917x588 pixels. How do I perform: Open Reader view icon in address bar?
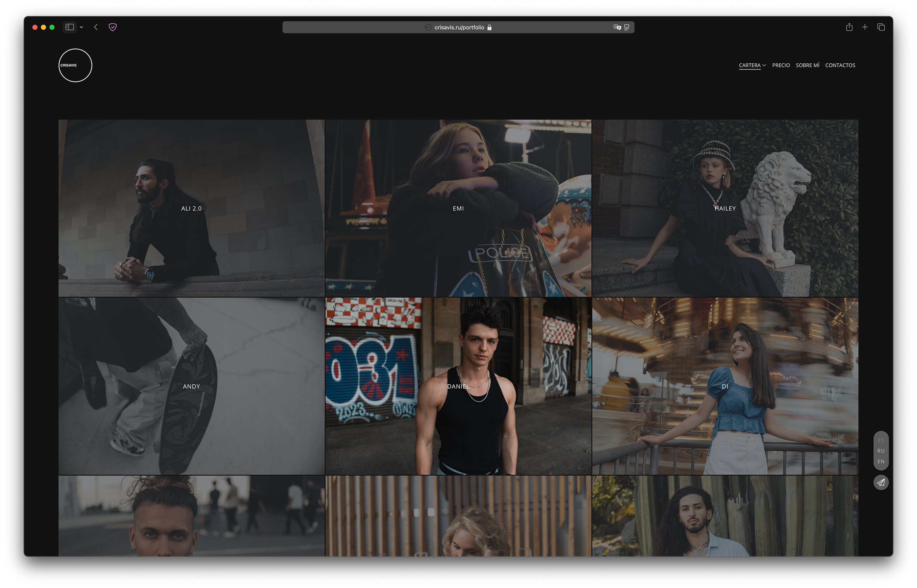[x=626, y=27]
